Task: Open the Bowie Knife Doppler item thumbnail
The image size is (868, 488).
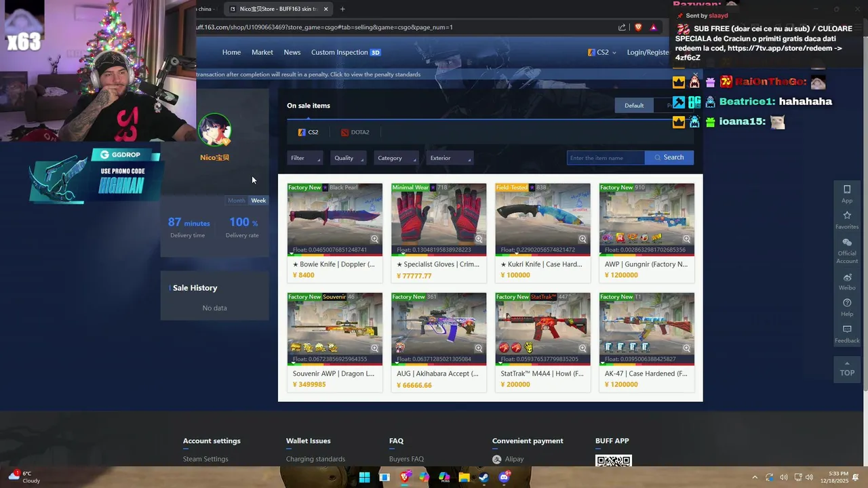Action: click(x=334, y=219)
